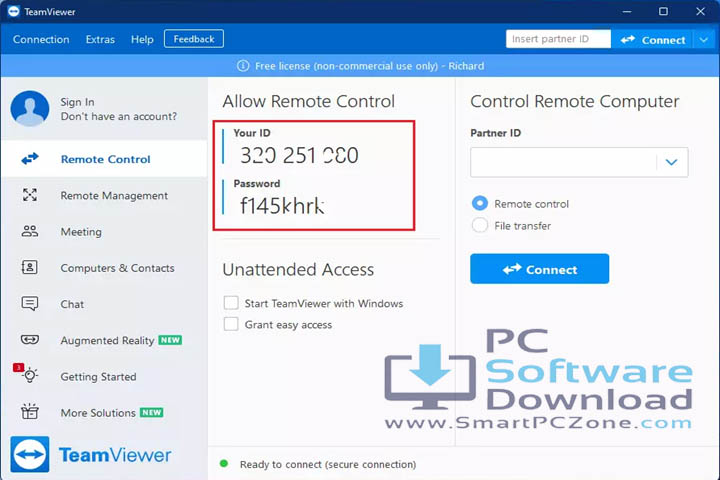
Task: Click the Remote Management expand-arrows icon
Action: coord(30,195)
